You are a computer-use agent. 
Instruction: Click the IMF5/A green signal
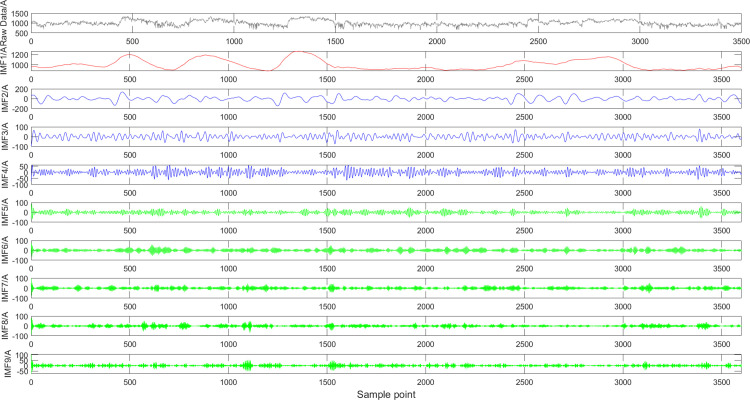(x=386, y=212)
